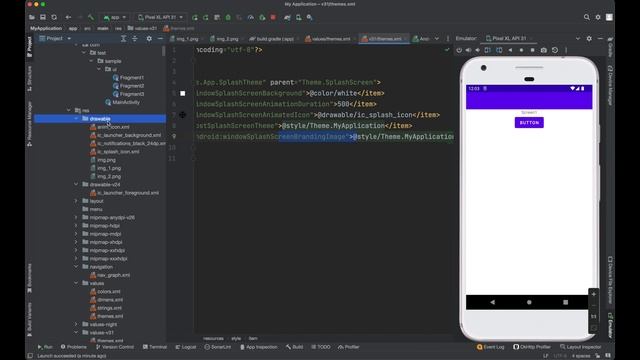Click emulator Rotate Left icon
640x360 pixels.
click(488, 50)
